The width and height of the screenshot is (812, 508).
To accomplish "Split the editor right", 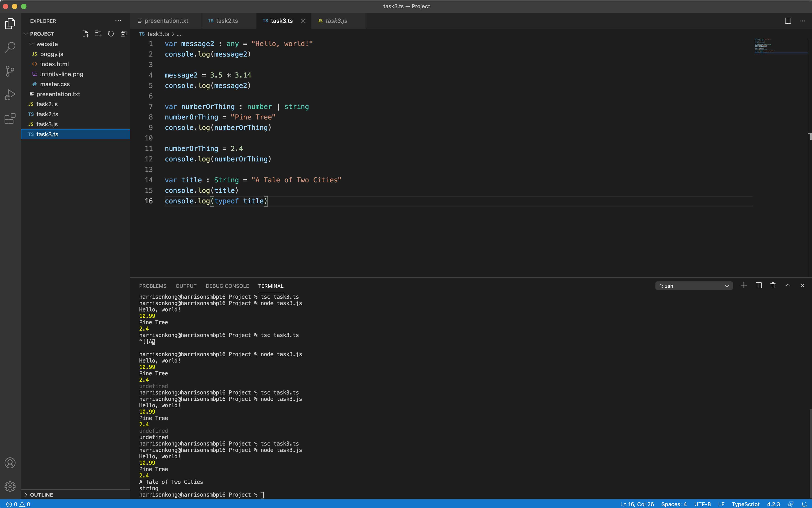I will [788, 21].
